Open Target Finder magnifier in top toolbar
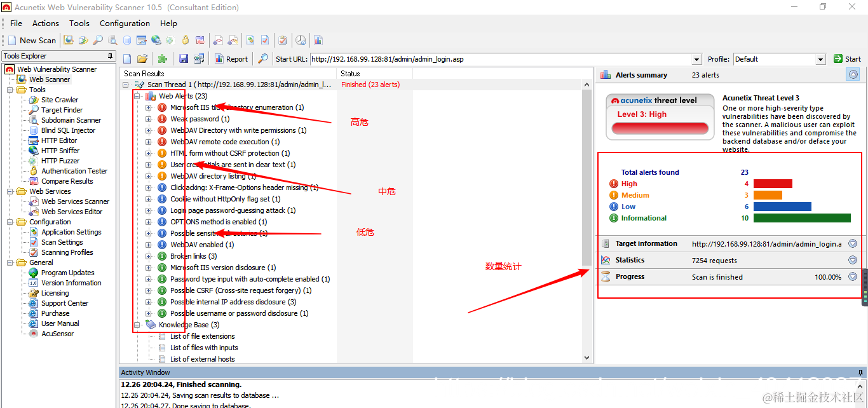Viewport: 868px width, 408px height. click(x=98, y=40)
